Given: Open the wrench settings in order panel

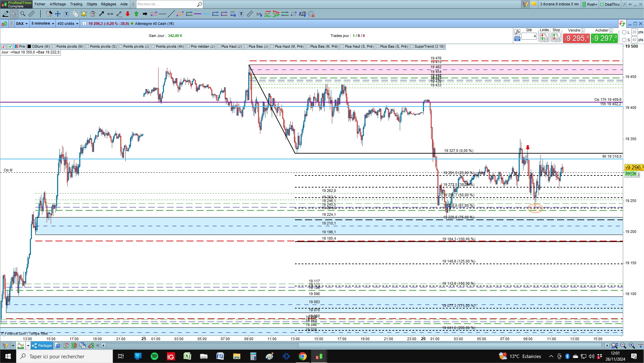Looking at the screenshot, I should (517, 32).
